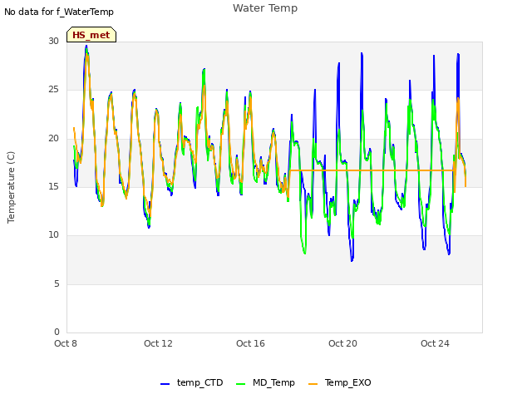532x399 pixels.
Task: Click the HS_met annotation label
Action: [91, 35]
